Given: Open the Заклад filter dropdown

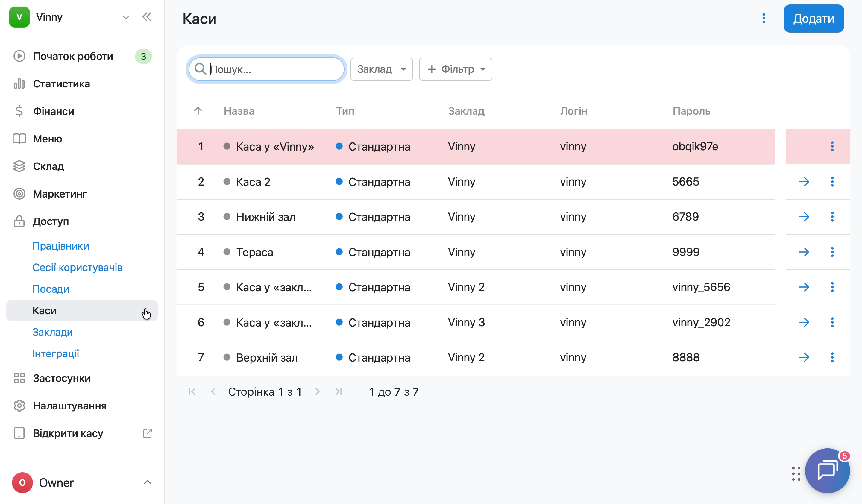Looking at the screenshot, I should [x=381, y=69].
